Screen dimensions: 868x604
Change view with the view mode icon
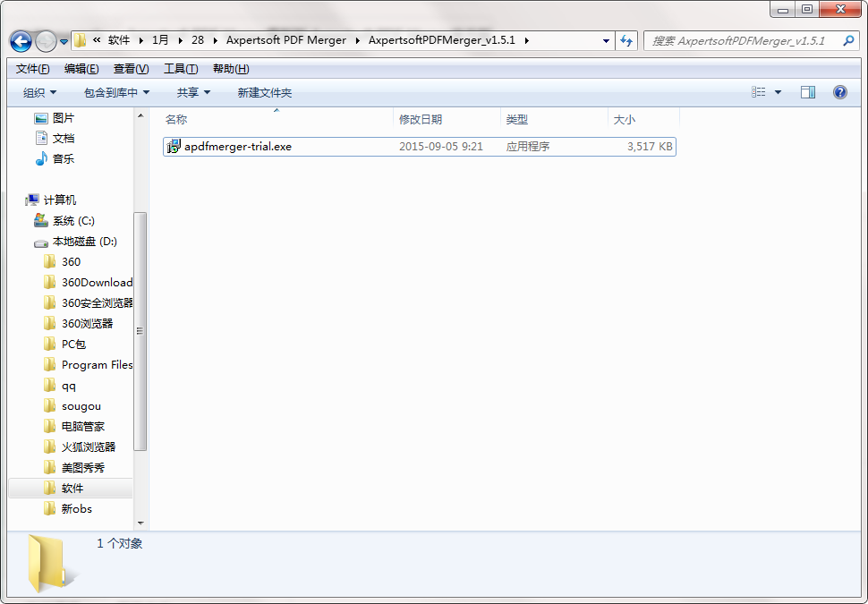coord(759,92)
